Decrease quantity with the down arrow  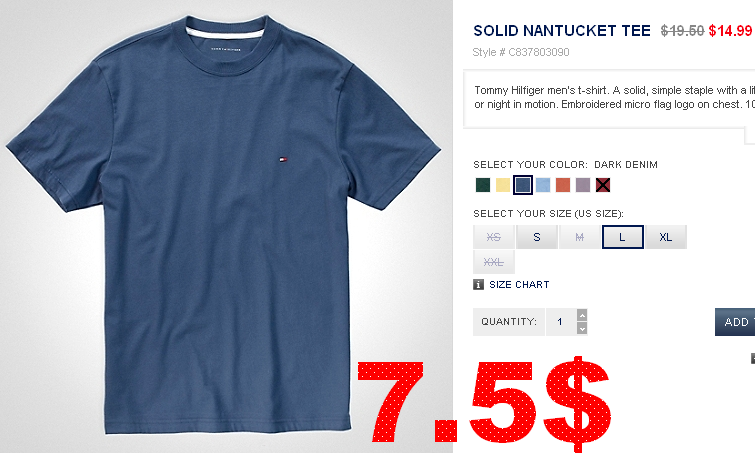[582, 329]
